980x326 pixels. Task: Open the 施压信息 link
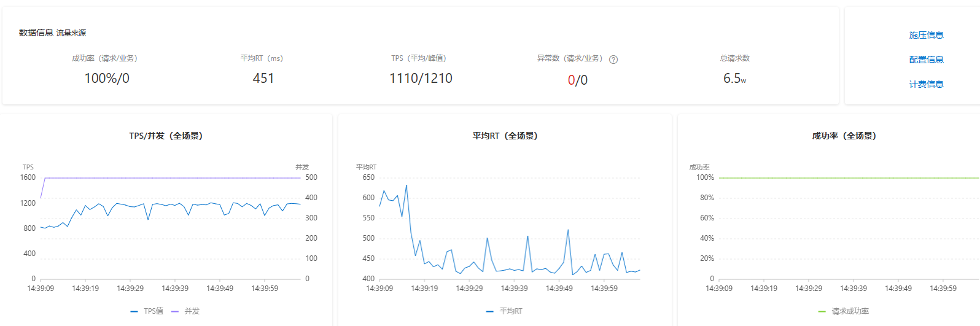(x=926, y=35)
